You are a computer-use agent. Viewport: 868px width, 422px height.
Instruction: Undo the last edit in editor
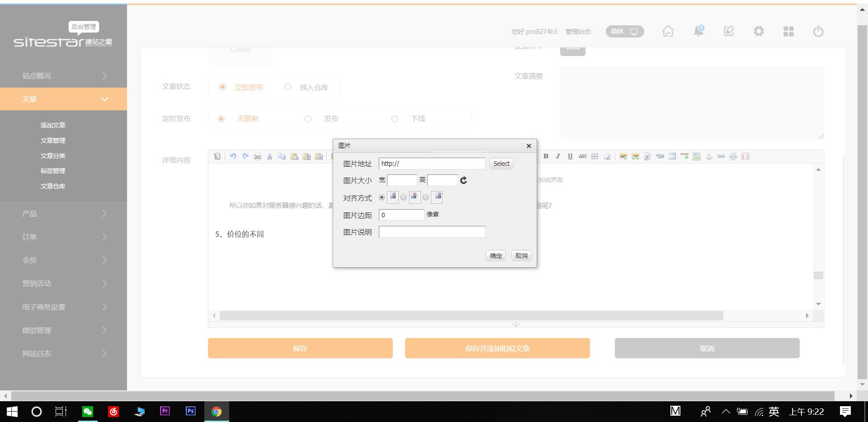coord(233,156)
